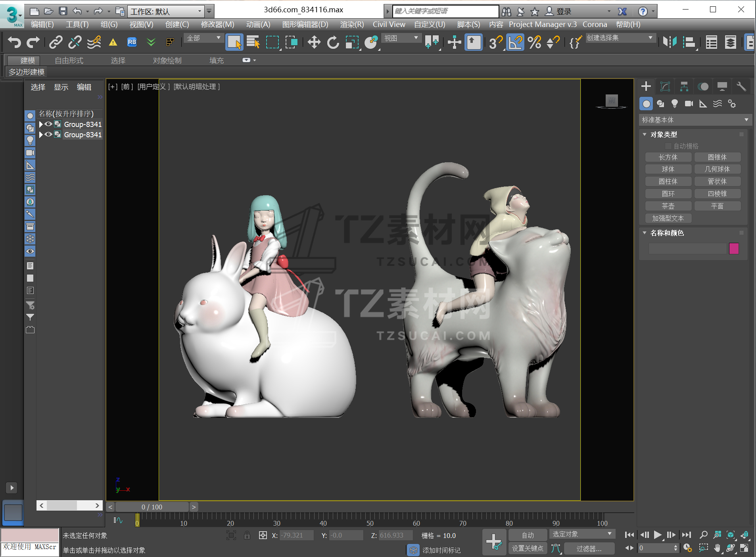Screen dimensions: 756x557
Task: Click the Cameras category icon
Action: 689,104
